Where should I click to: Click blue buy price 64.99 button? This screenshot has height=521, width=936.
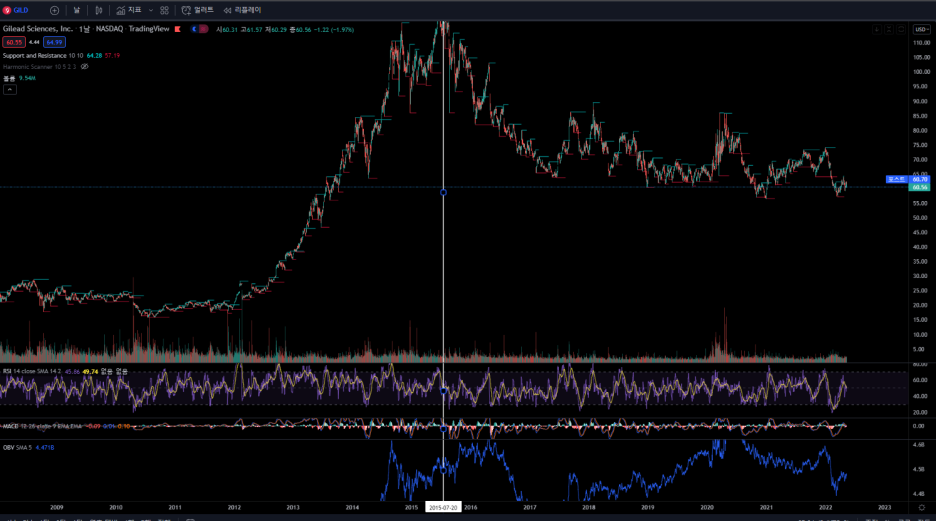(54, 42)
